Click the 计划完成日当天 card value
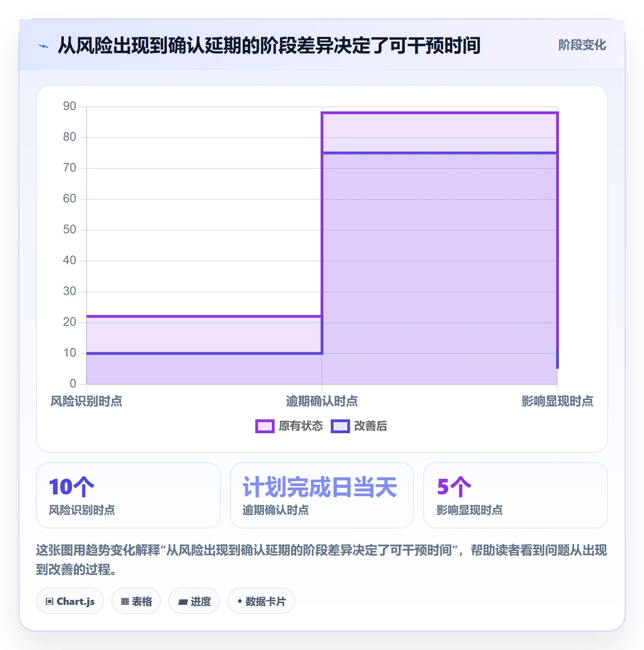Image resolution: width=644 pixels, height=650 pixels. [320, 487]
